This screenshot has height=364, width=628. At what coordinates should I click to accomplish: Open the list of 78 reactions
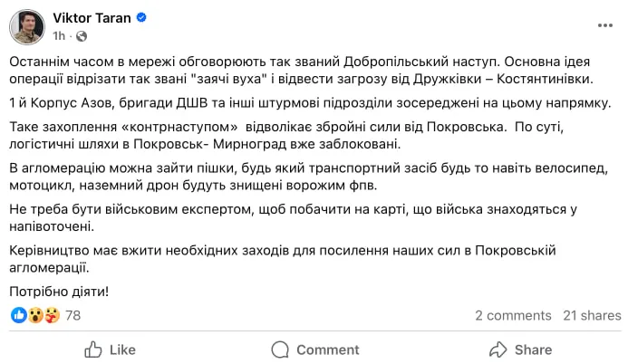coord(73,315)
